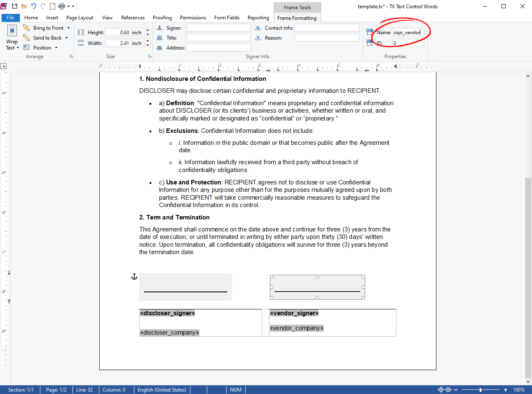
Task: Click the Wrap Text icon
Action: (12, 31)
